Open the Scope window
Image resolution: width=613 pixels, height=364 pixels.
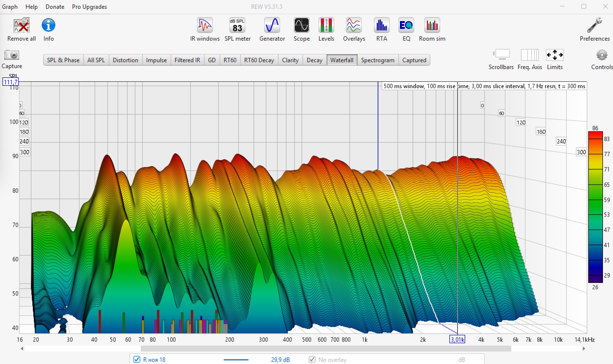(301, 25)
